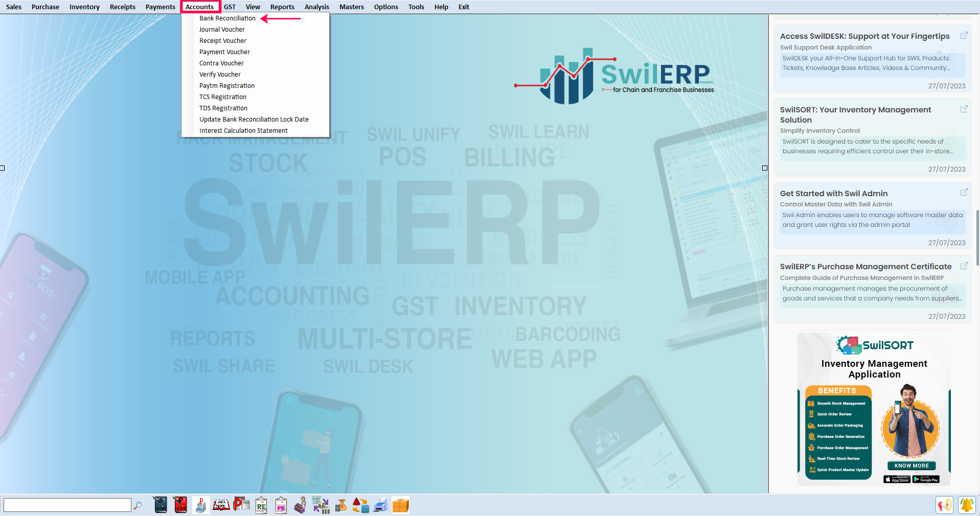Click the megaphone announcements icon
The width and height of the screenshot is (980, 516).
(944, 505)
